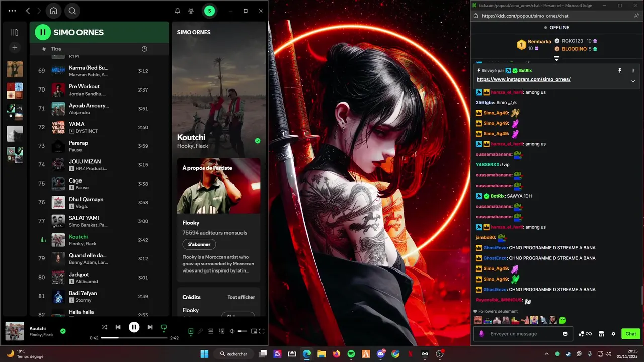Open taskbar Rechercher search box
644x362 pixels.
(234, 354)
